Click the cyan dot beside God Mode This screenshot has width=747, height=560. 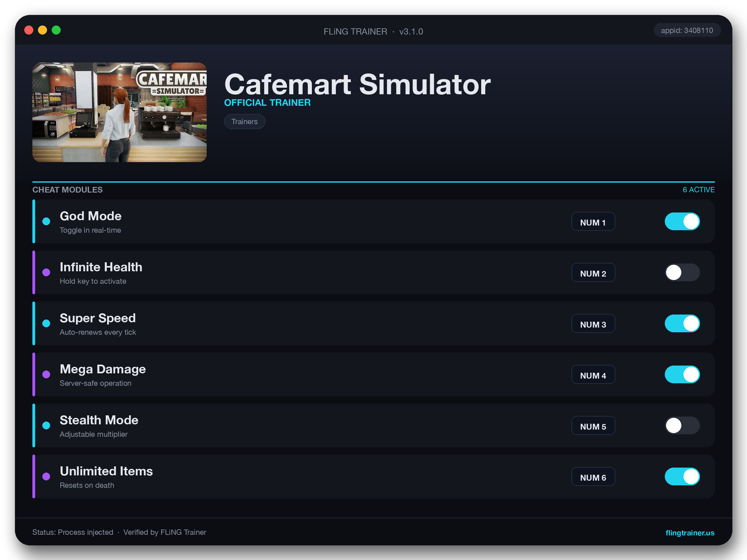coord(46,222)
